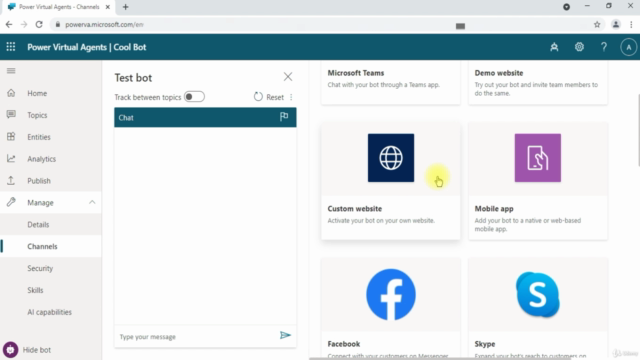640x360 pixels.
Task: Open Publish in navigation
Action: (39, 181)
